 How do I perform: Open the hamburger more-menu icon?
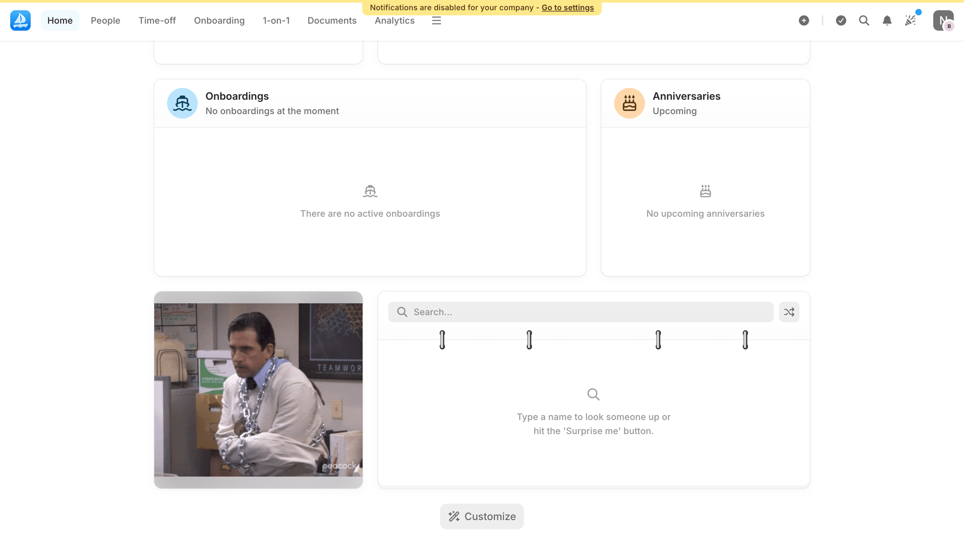pos(436,20)
